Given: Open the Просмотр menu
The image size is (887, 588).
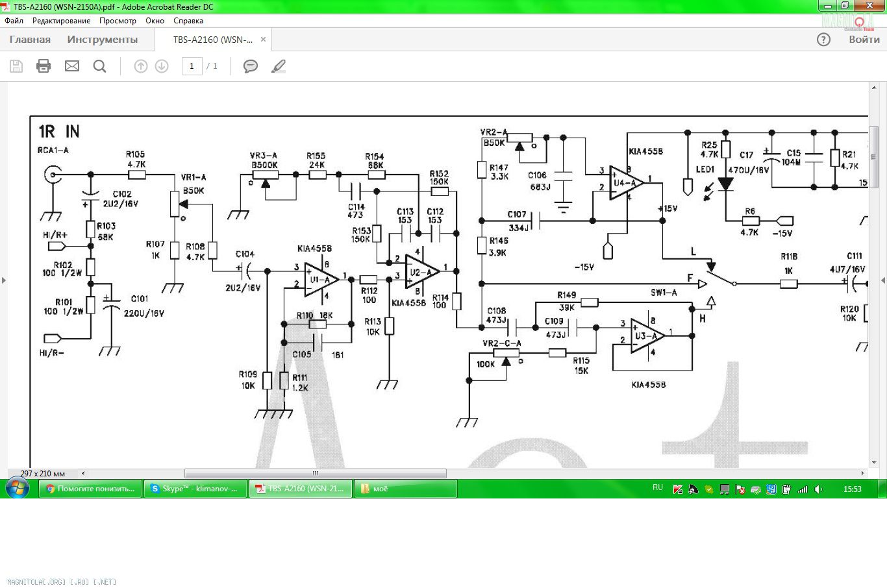Looking at the screenshot, I should [118, 21].
